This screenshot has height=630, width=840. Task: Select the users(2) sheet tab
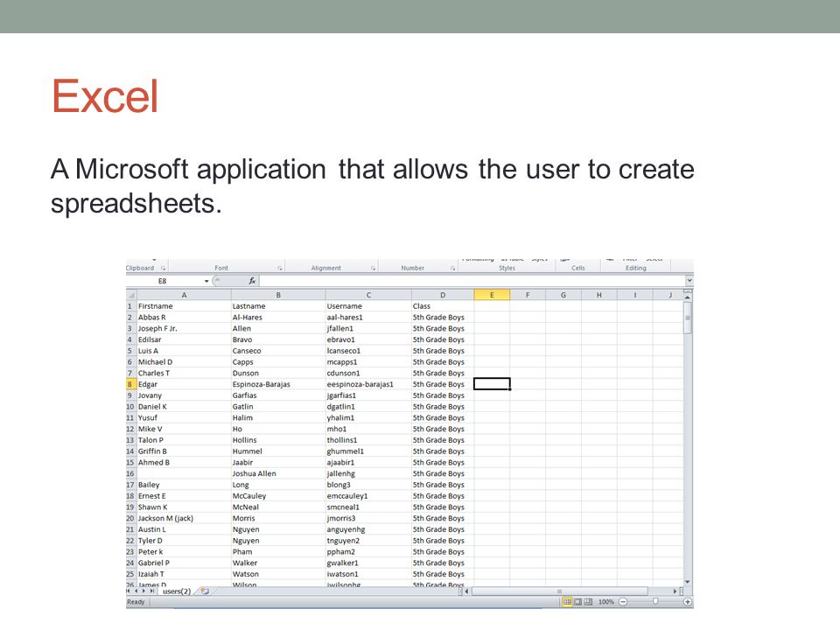(177, 591)
